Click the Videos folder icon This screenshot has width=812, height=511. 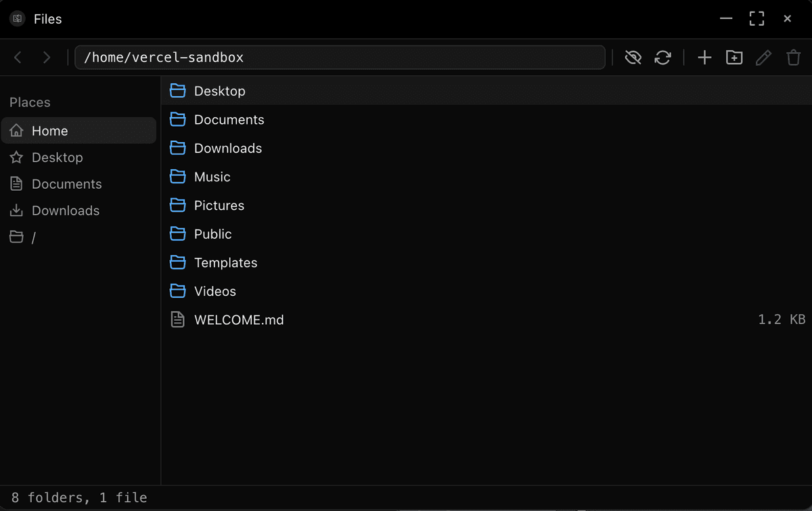177,291
